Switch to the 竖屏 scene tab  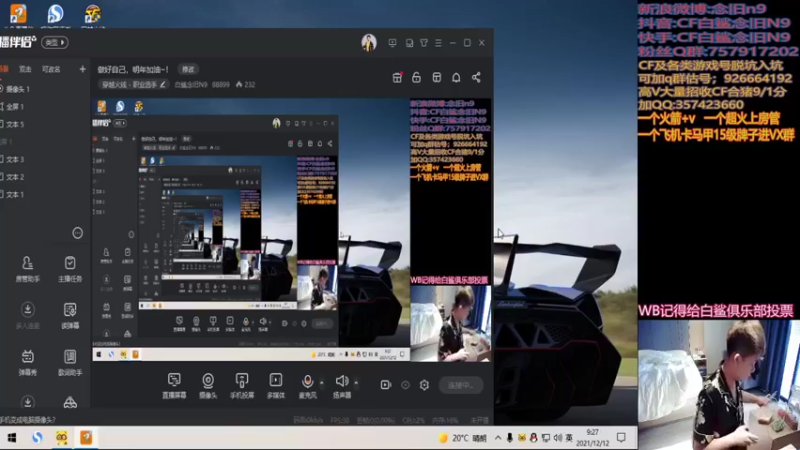[x=25, y=69]
